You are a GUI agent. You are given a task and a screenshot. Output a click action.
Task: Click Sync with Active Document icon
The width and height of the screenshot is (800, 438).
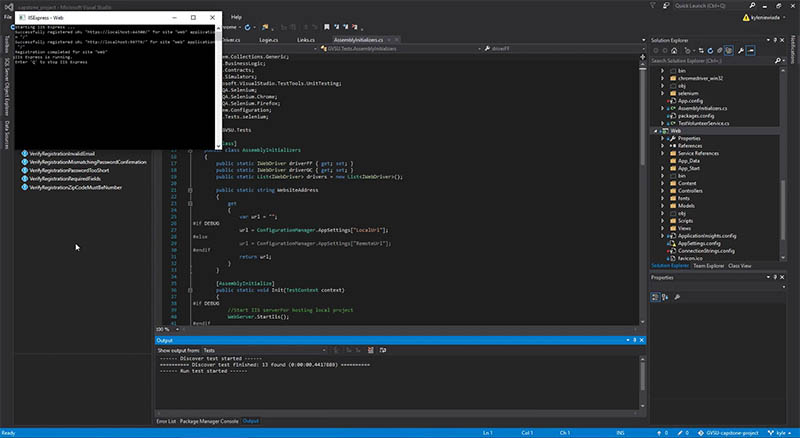click(701, 51)
